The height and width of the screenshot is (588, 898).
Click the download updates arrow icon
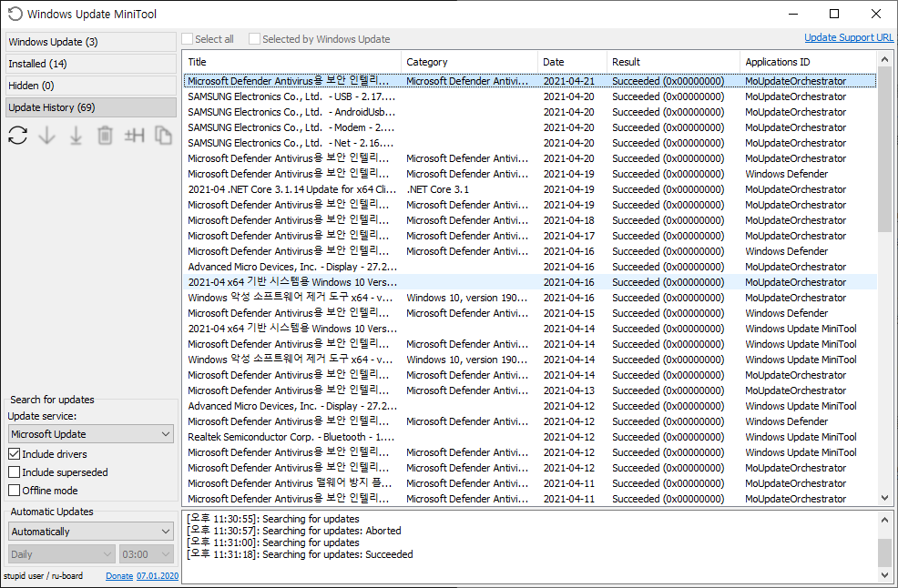47,135
